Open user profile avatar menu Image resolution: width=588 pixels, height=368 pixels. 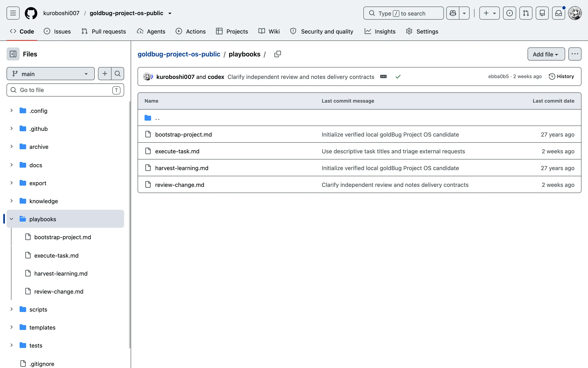tap(575, 13)
